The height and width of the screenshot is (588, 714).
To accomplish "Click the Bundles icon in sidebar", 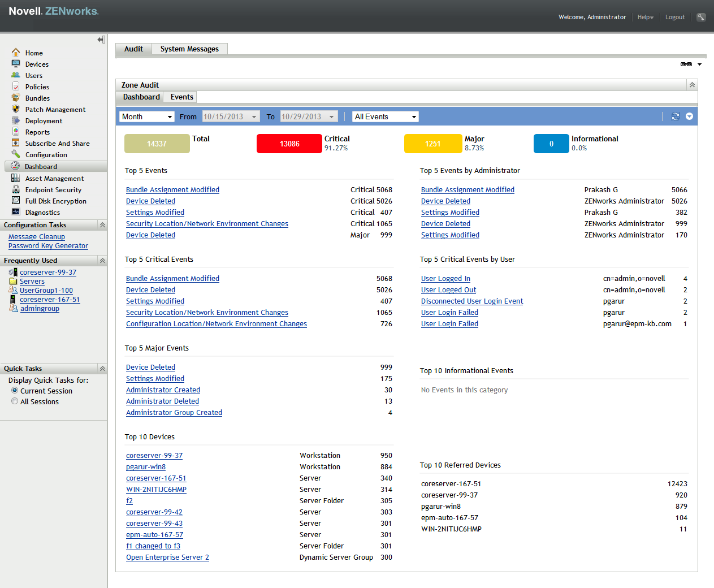I will (16, 98).
